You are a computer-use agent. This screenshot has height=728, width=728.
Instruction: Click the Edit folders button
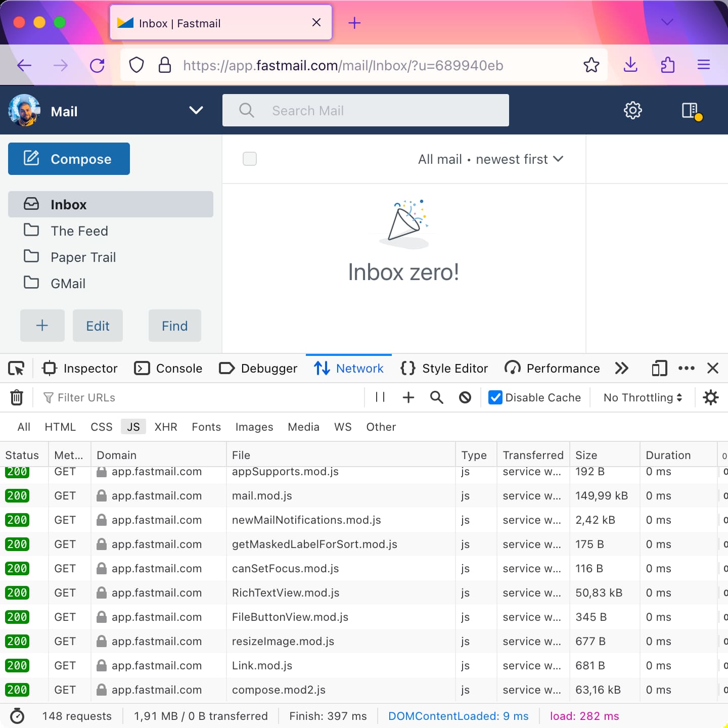[x=98, y=326]
